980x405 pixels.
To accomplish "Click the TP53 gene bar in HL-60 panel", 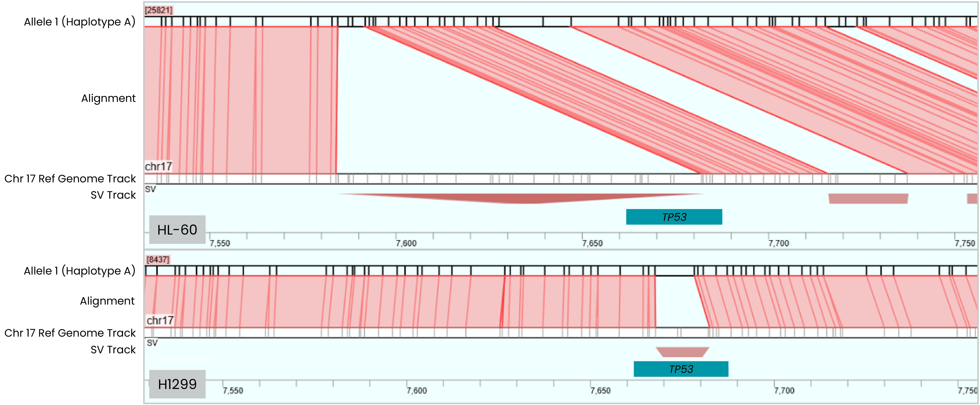I will [674, 217].
